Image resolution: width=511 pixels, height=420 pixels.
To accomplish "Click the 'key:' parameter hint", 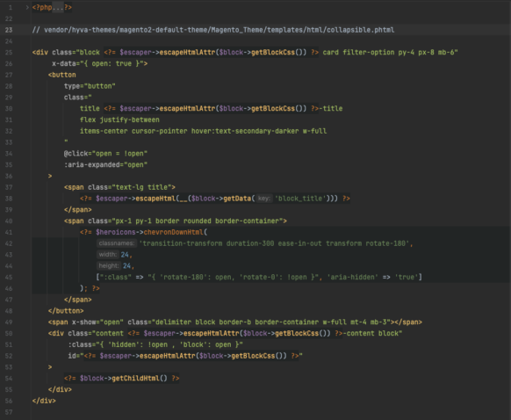I will (264, 199).
